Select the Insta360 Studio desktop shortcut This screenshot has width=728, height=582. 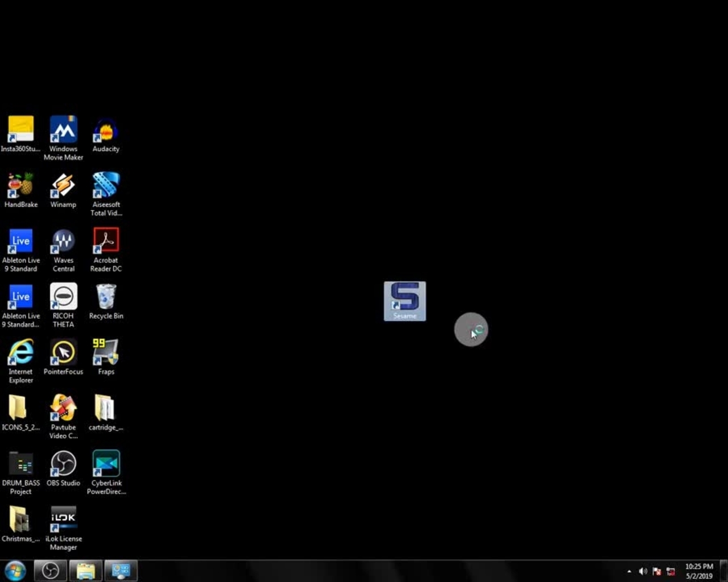point(20,134)
